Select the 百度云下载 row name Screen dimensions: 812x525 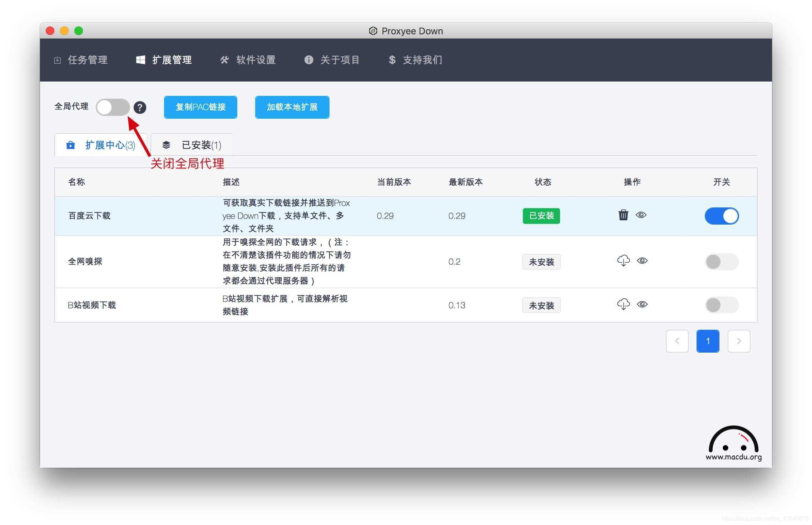coord(89,216)
